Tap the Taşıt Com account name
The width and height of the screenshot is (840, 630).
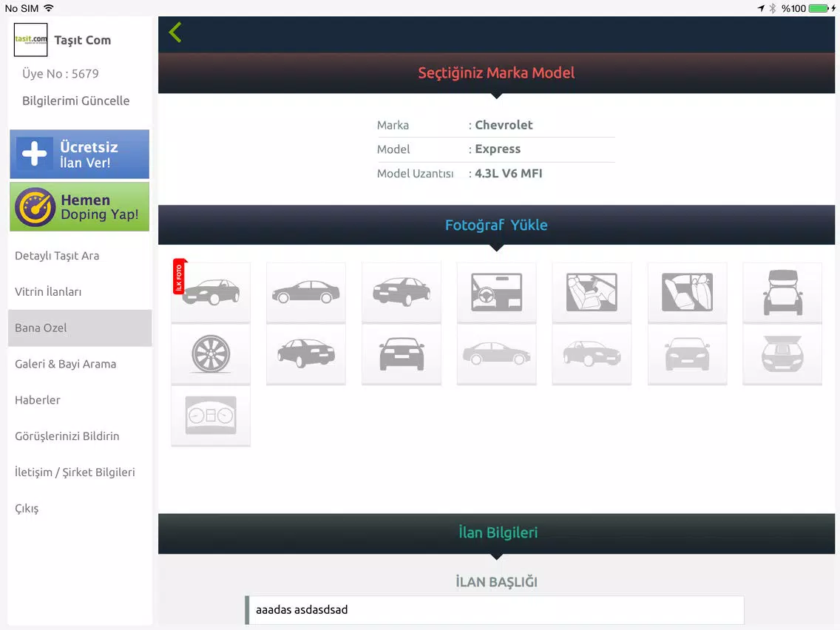click(x=83, y=40)
